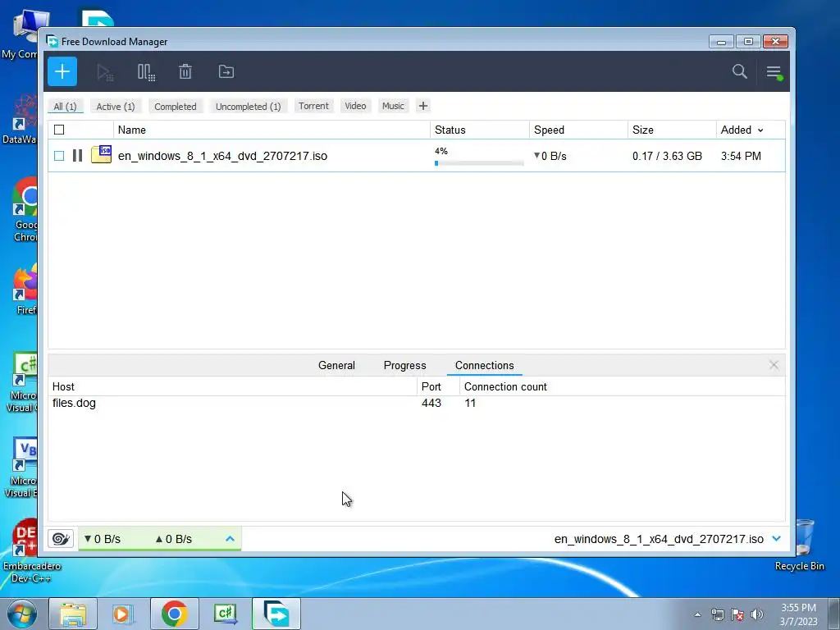Collapse details using bottom-right chevron
This screenshot has width=840, height=630.
[776, 538]
